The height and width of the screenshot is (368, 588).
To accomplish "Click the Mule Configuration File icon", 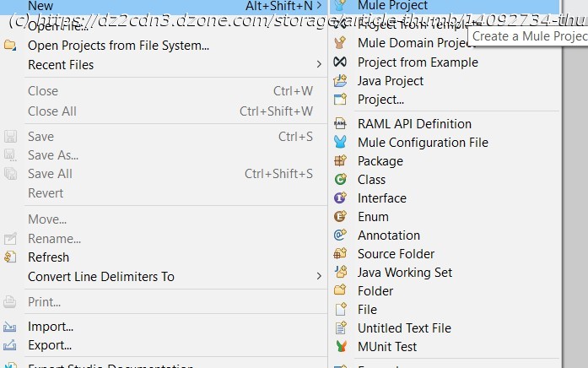I will click(x=340, y=142).
